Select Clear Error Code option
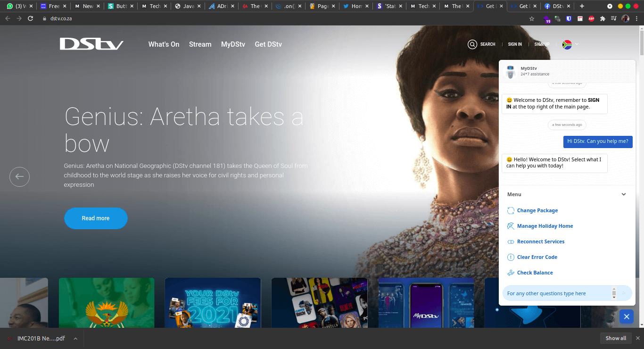 (x=537, y=257)
